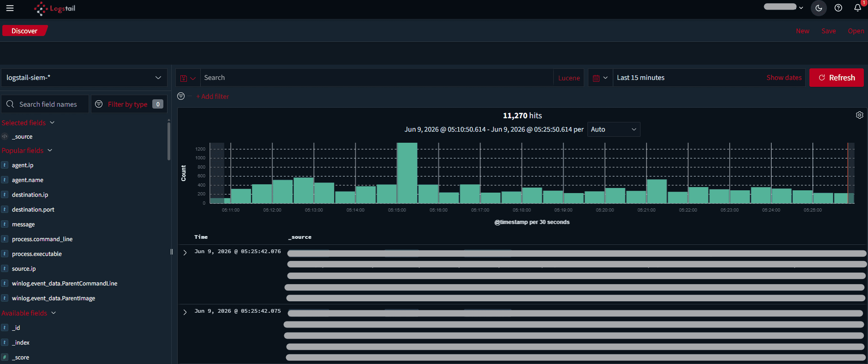Click Open in the top menu
Screen dimensions: 868x364
[x=856, y=31]
